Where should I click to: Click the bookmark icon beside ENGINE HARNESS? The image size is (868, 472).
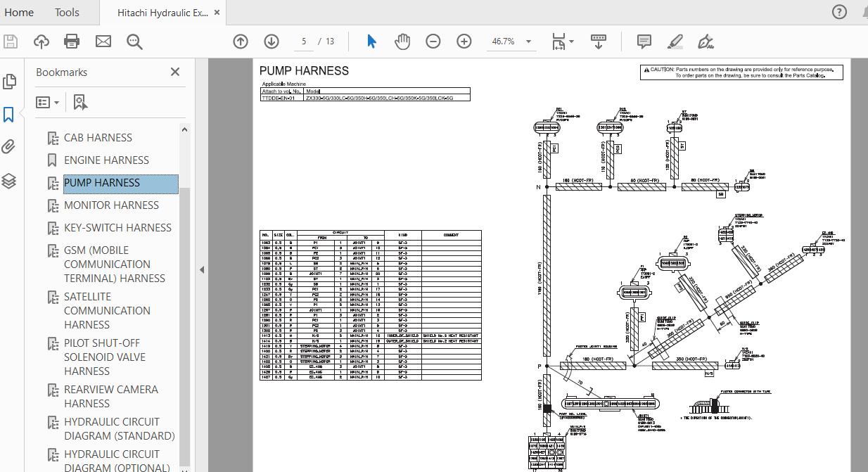pos(51,160)
